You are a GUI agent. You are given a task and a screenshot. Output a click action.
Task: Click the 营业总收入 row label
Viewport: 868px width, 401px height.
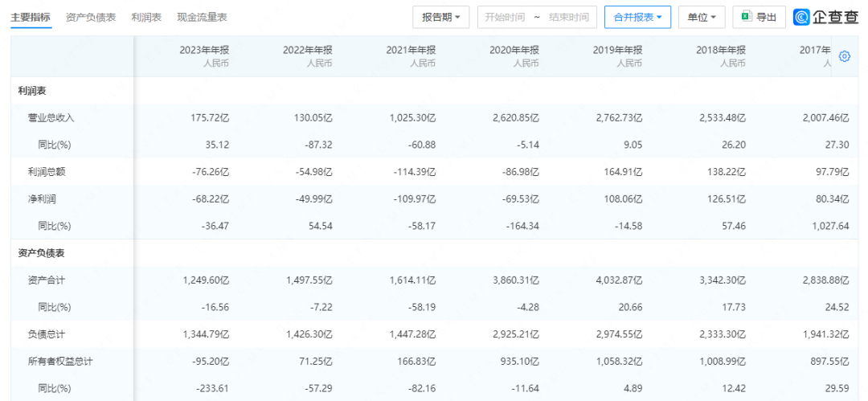coord(51,117)
